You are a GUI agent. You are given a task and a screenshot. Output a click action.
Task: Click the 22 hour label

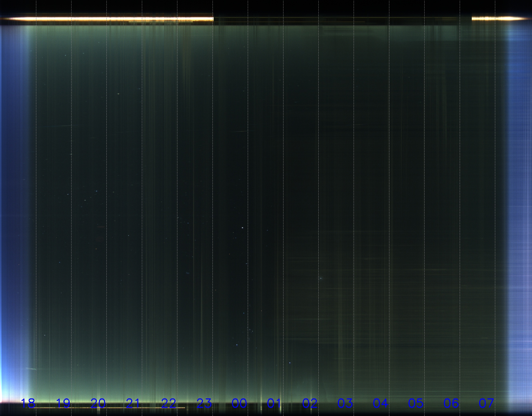pyautogui.click(x=169, y=403)
